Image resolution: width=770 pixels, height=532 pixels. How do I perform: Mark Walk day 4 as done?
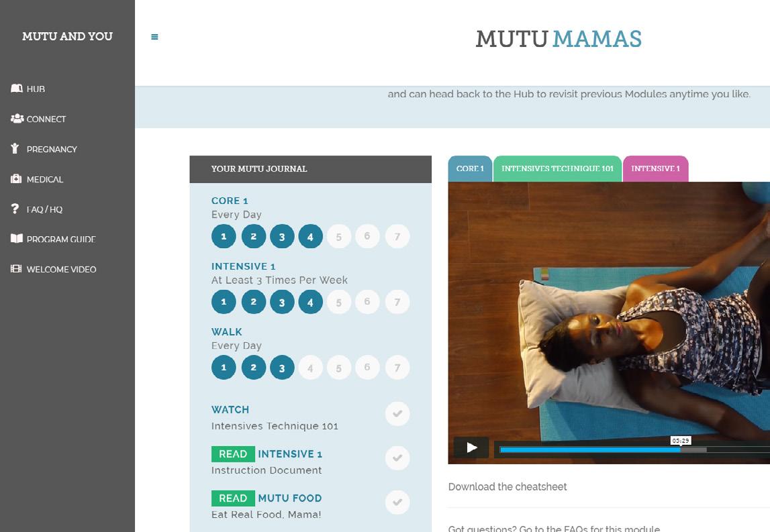click(310, 368)
